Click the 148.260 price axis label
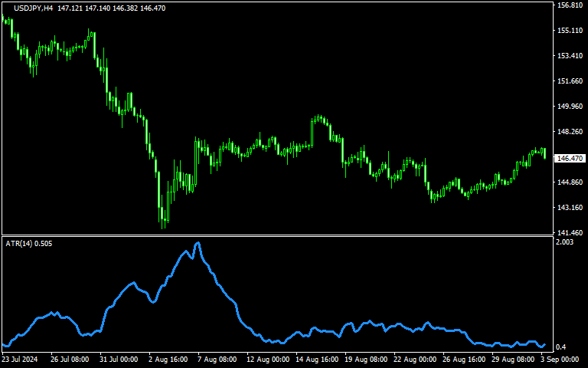Screen dimensions: 588x368 point(570,132)
